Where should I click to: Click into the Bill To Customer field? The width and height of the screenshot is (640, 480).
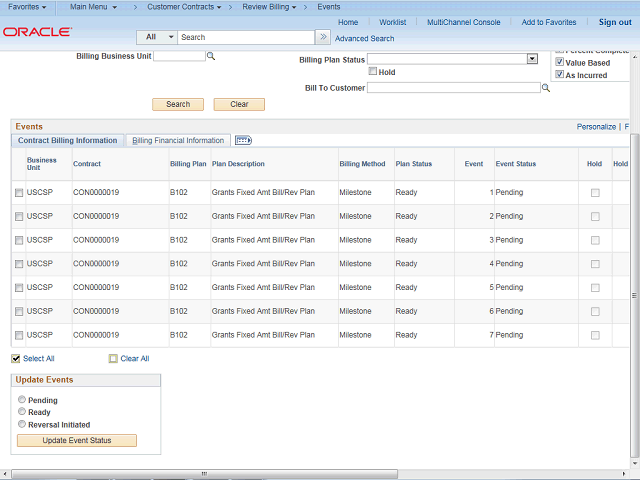[x=453, y=88]
